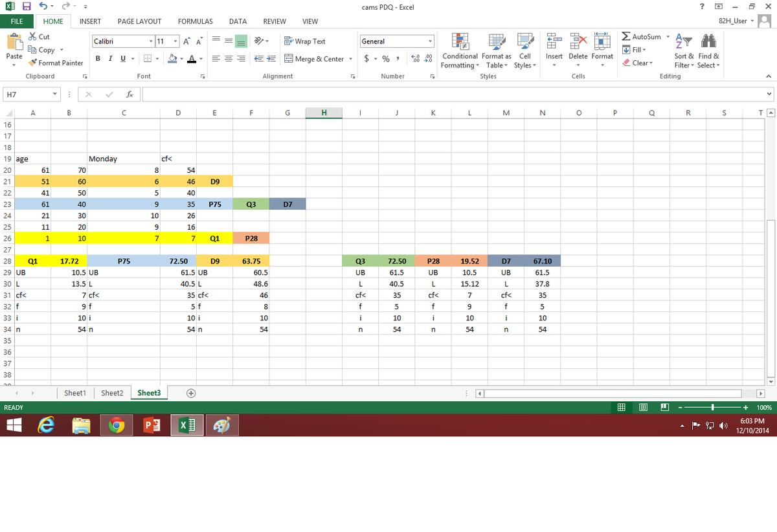
Task: Click the Copy icon
Action: [32, 50]
